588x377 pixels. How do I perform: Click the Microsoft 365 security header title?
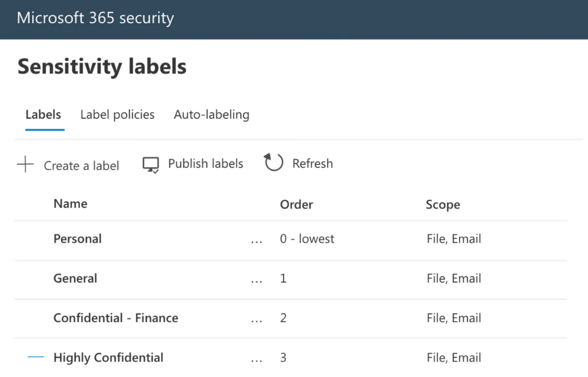[x=96, y=18]
